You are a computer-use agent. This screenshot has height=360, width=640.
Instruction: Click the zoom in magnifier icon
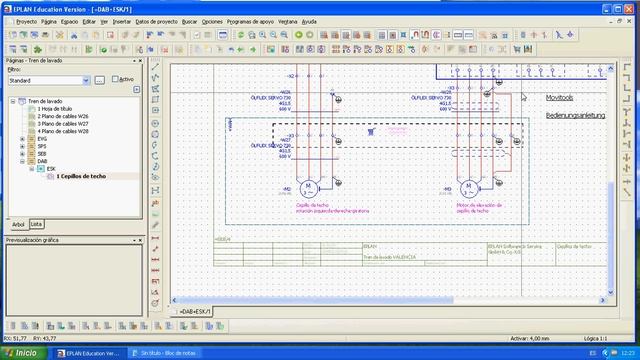coord(262,35)
